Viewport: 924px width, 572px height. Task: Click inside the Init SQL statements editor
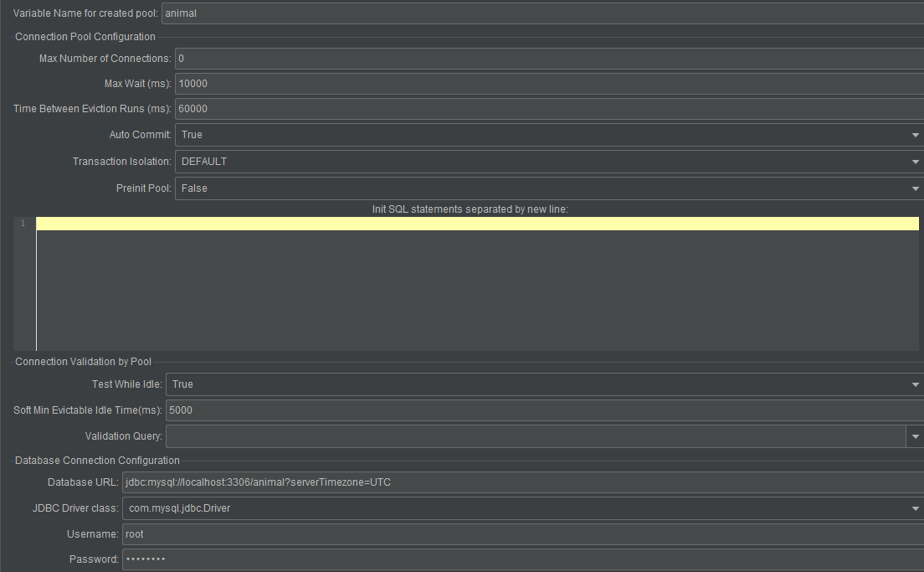tap(477, 284)
